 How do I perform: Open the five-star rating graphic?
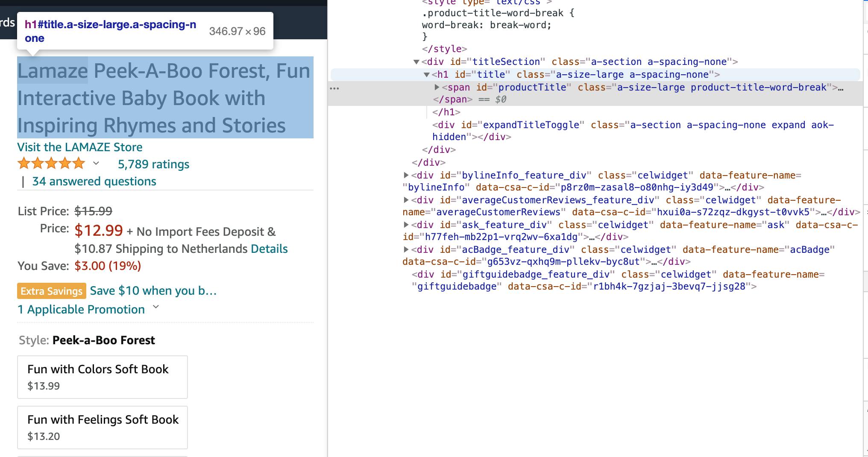coord(51,164)
